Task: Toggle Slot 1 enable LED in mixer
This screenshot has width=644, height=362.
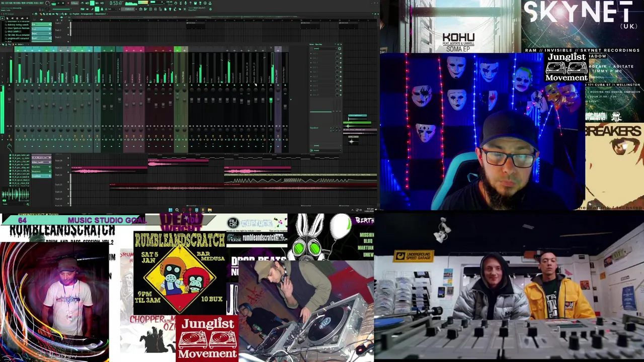Action: click(341, 54)
